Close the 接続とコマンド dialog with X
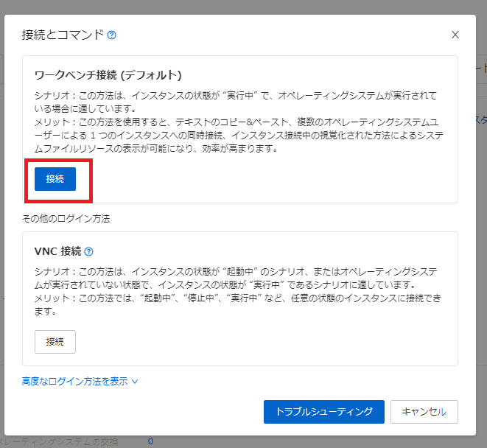Image resolution: width=487 pixels, height=448 pixels. (x=455, y=35)
